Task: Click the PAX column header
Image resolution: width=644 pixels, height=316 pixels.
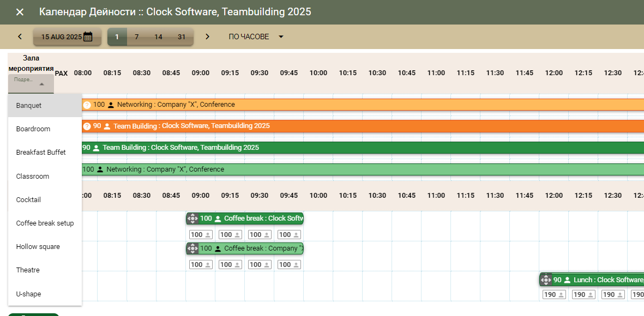Action: pyautogui.click(x=61, y=74)
